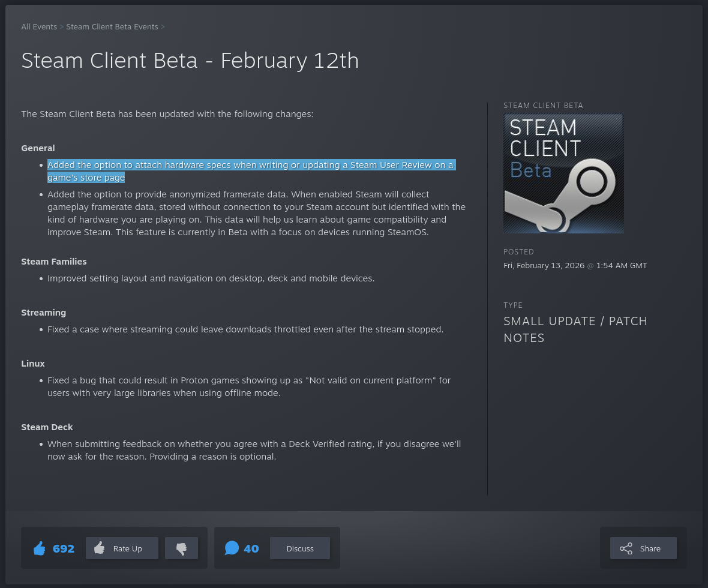Click the 40 comments count

(x=251, y=549)
